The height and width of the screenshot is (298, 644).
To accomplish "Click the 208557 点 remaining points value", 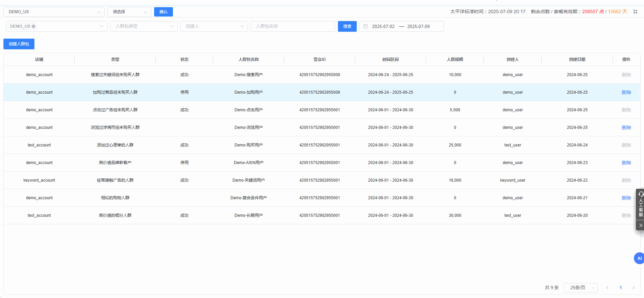I will point(593,12).
